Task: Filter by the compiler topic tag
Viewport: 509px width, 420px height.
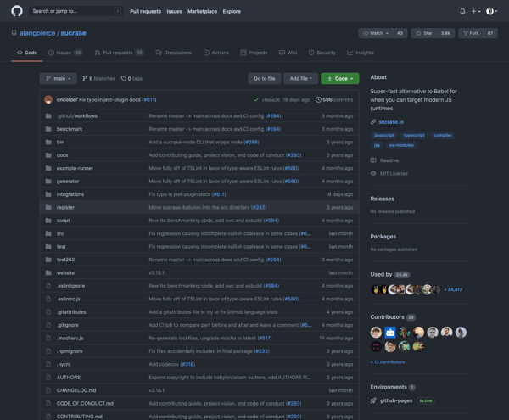Action: (443, 136)
